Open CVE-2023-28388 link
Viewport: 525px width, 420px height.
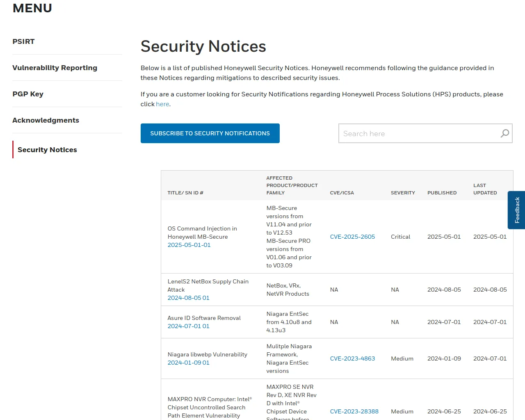pos(354,411)
